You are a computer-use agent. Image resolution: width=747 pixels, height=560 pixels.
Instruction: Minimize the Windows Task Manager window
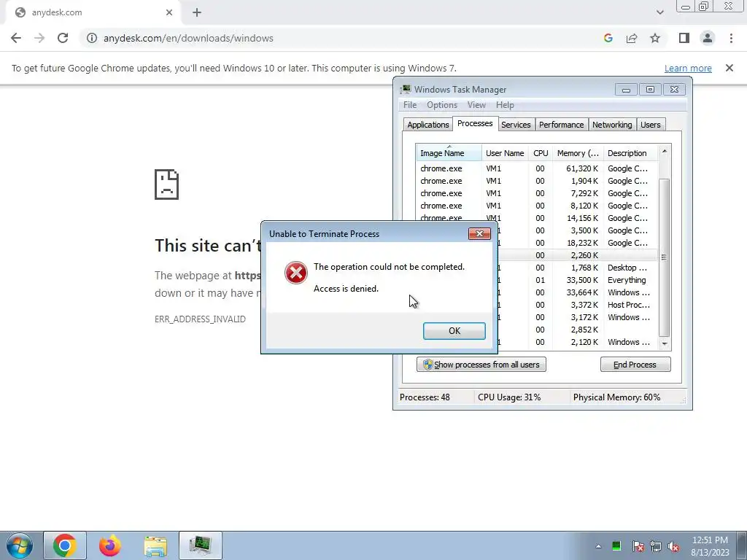(626, 90)
